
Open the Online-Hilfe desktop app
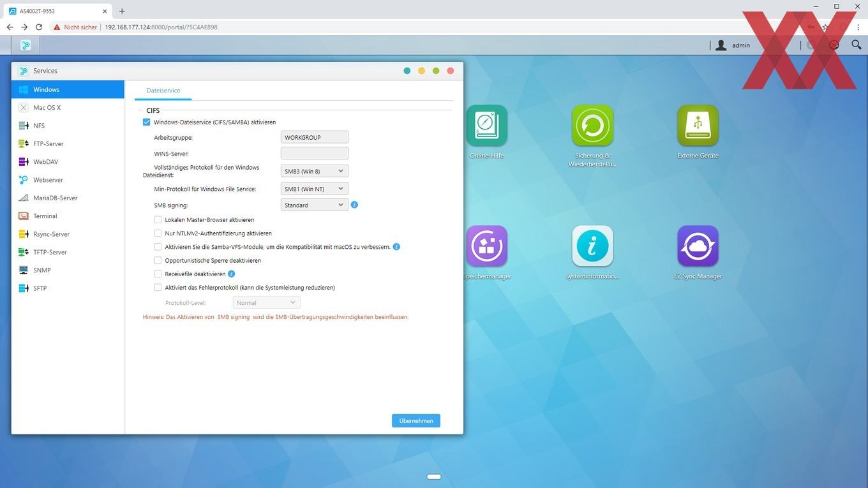(487, 126)
